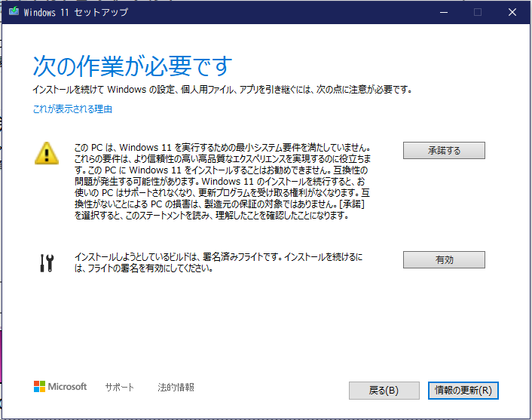The image size is (532, 420).
Task: Open the これが表示される理由 link
Action: coord(72,109)
